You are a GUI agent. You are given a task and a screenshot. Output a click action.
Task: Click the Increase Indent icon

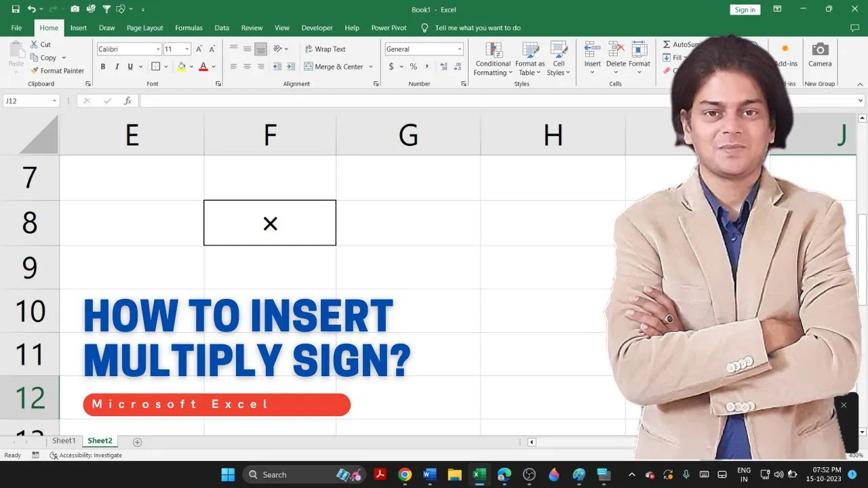pos(291,66)
